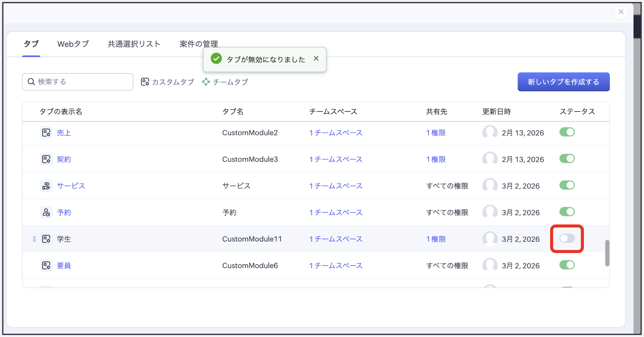The width and height of the screenshot is (644, 337).
Task: Open 1チームスペース link in 予約 row
Action: click(335, 212)
